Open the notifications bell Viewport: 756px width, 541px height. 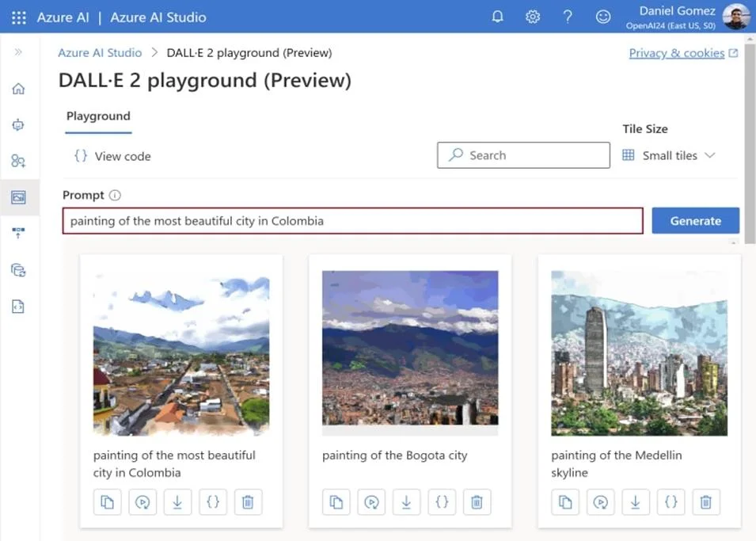(x=498, y=17)
